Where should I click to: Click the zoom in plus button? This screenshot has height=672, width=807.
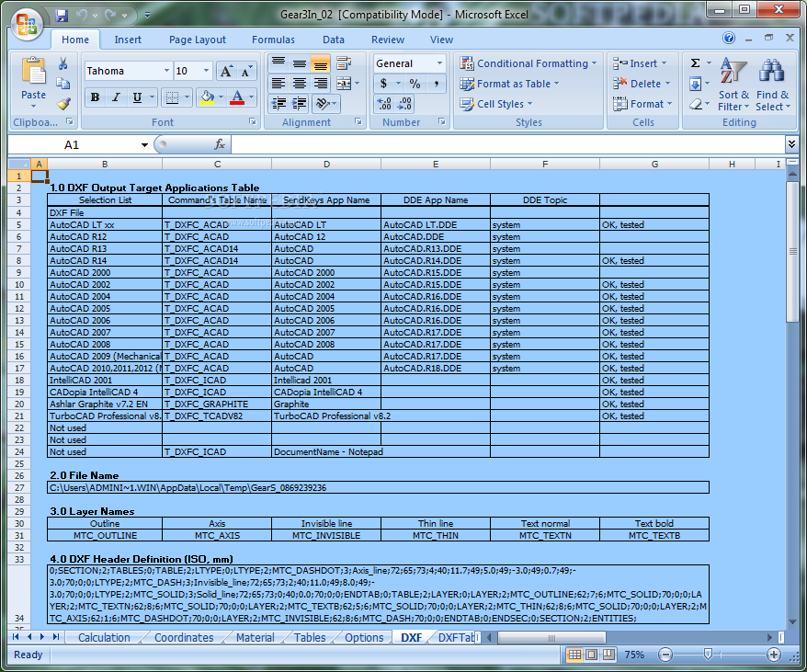click(774, 655)
